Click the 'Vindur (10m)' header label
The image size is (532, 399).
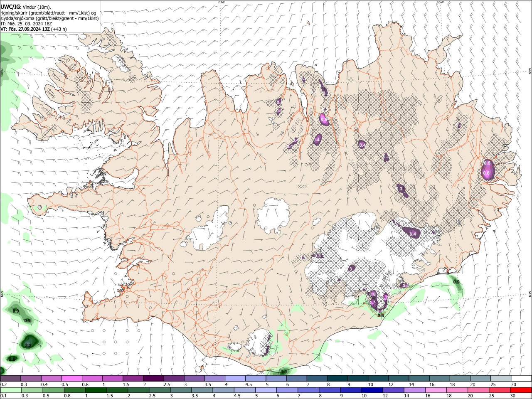point(37,7)
